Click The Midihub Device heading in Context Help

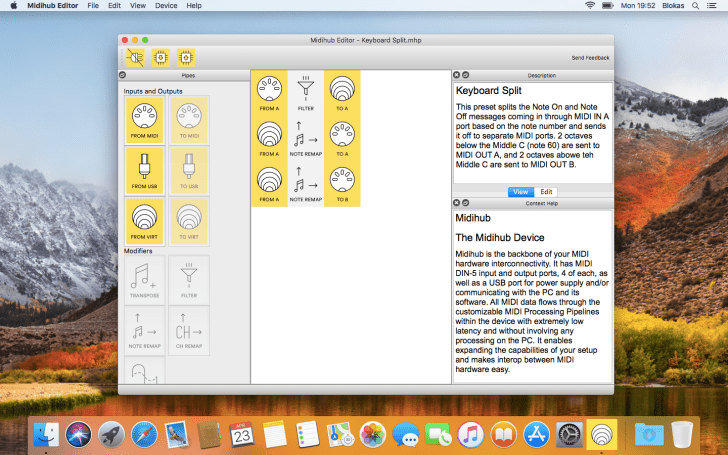pyautogui.click(x=500, y=237)
